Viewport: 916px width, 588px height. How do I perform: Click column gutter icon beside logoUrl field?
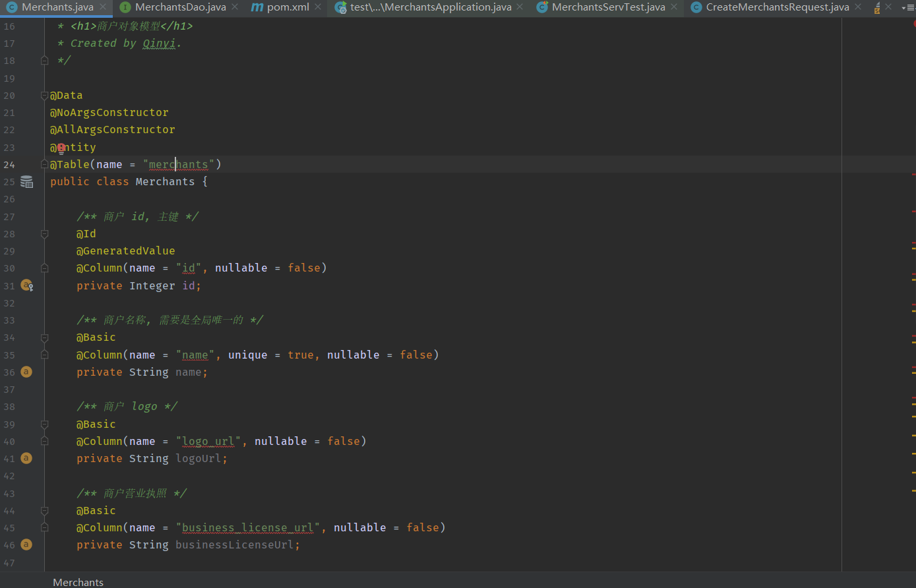[x=26, y=458]
